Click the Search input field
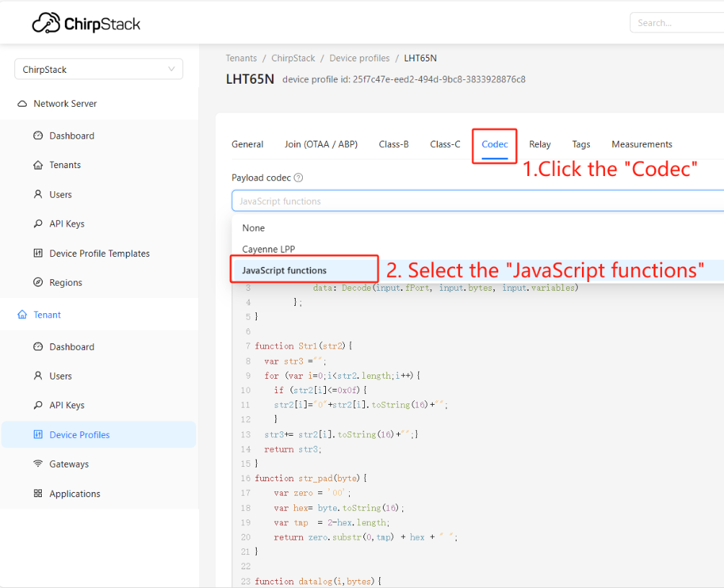Image resolution: width=724 pixels, height=588 pixels. (x=677, y=22)
